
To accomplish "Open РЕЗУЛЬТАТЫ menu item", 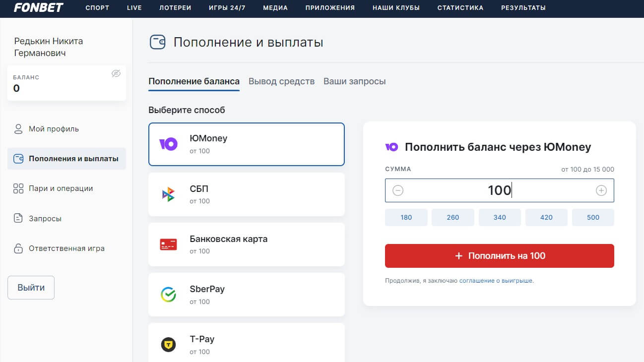I will [x=523, y=8].
